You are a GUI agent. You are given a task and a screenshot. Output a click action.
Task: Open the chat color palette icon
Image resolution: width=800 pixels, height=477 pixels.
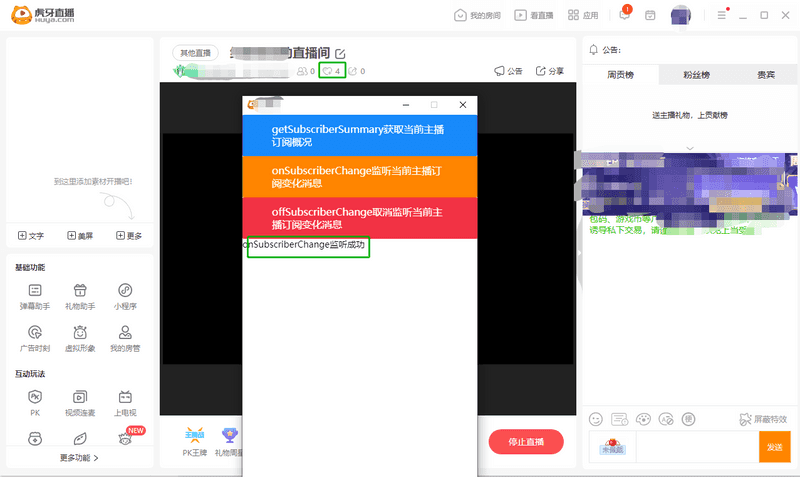pyautogui.click(x=643, y=419)
